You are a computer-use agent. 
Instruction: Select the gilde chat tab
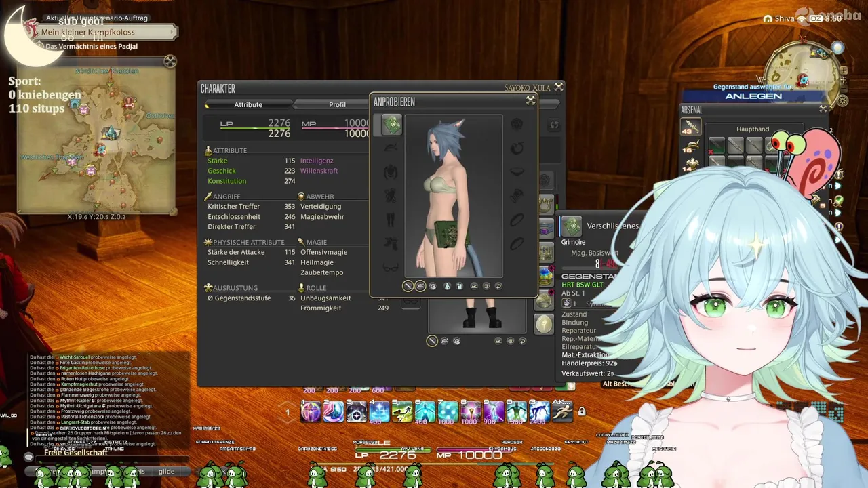[166, 472]
